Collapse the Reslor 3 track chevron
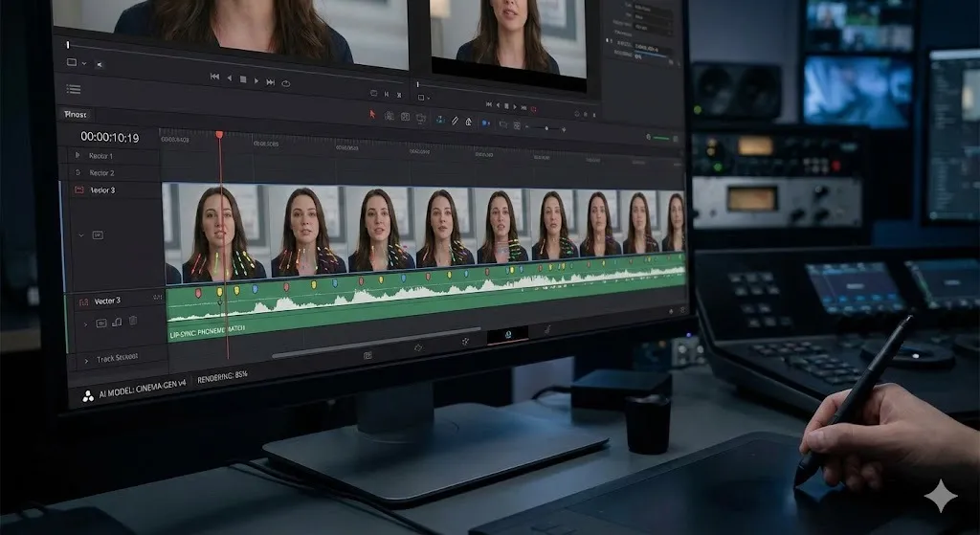This screenshot has height=535, width=980. point(81,235)
